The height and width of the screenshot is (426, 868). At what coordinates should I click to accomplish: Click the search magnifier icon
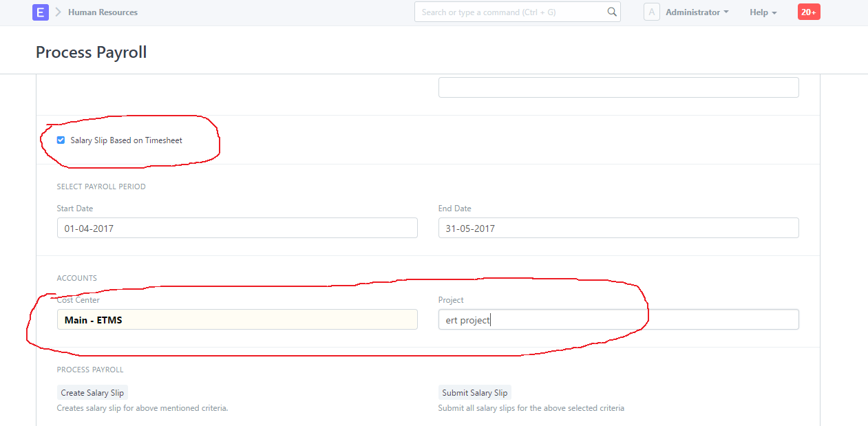(612, 12)
